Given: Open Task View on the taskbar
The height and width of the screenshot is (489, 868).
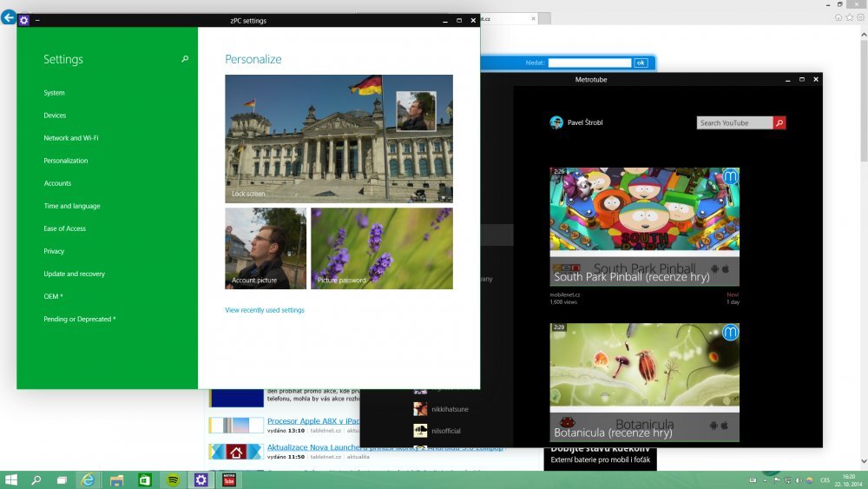Looking at the screenshot, I should [x=62, y=480].
